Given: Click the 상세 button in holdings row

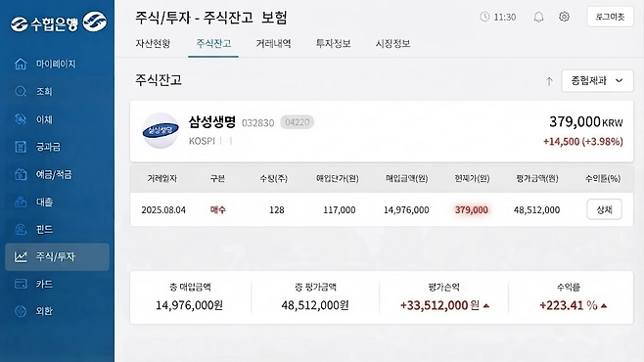Looking at the screenshot, I should click(604, 209).
